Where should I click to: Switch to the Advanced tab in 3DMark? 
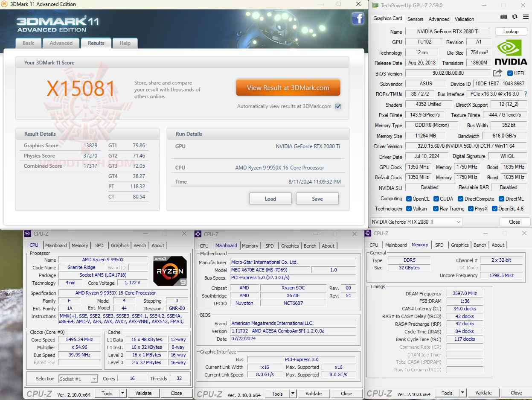(61, 43)
